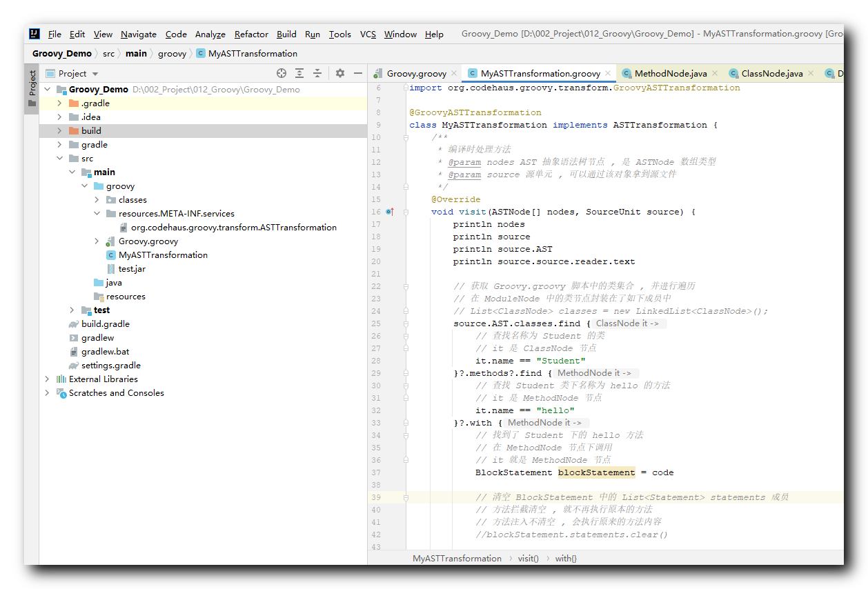868x589 pixels.
Task: Collapse the main folder
Action: [72, 172]
